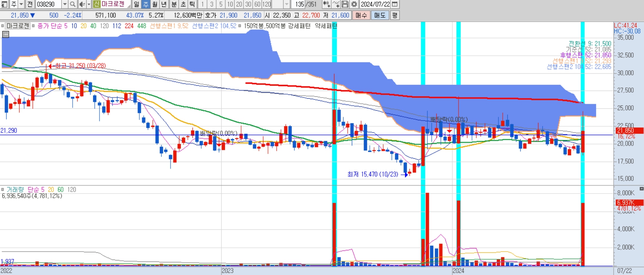The height and width of the screenshot is (275, 644).
Task: Select weekly chart (주) tab
Action: 146,4
